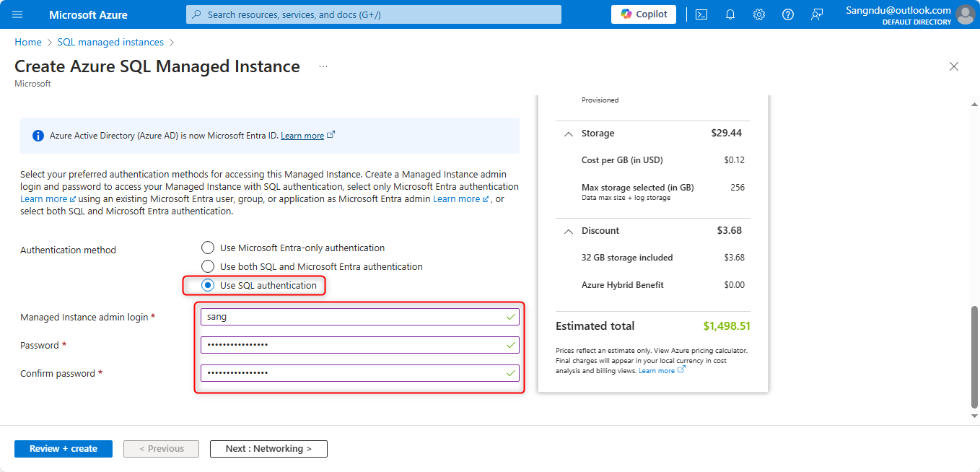This screenshot has height=472, width=980.
Task: Proceed with Next : Networking button
Action: (x=268, y=449)
